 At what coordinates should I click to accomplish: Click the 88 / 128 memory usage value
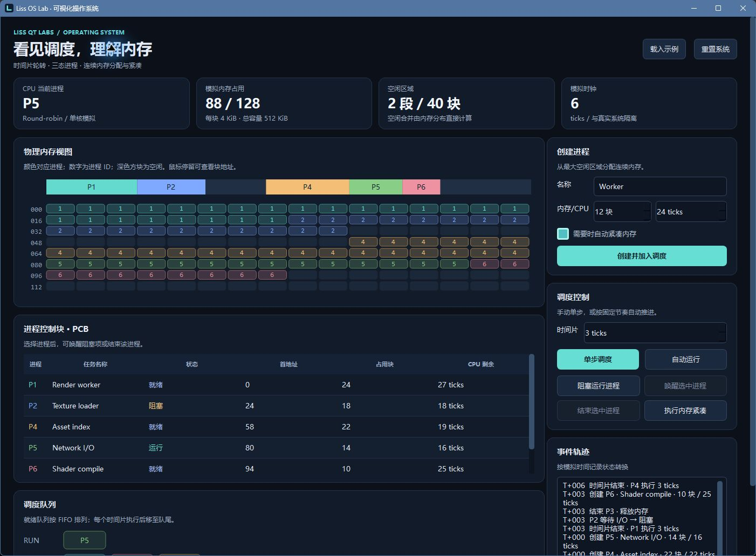(x=233, y=103)
